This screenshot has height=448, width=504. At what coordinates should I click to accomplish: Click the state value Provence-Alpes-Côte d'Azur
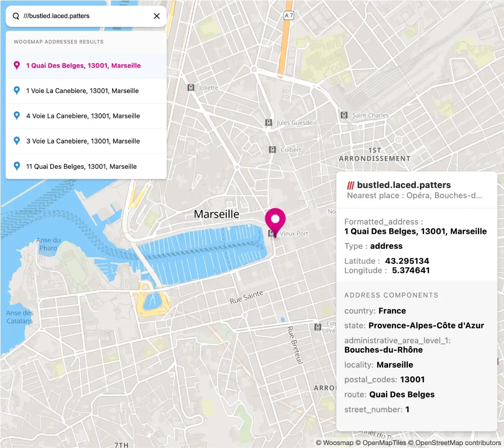[426, 325]
